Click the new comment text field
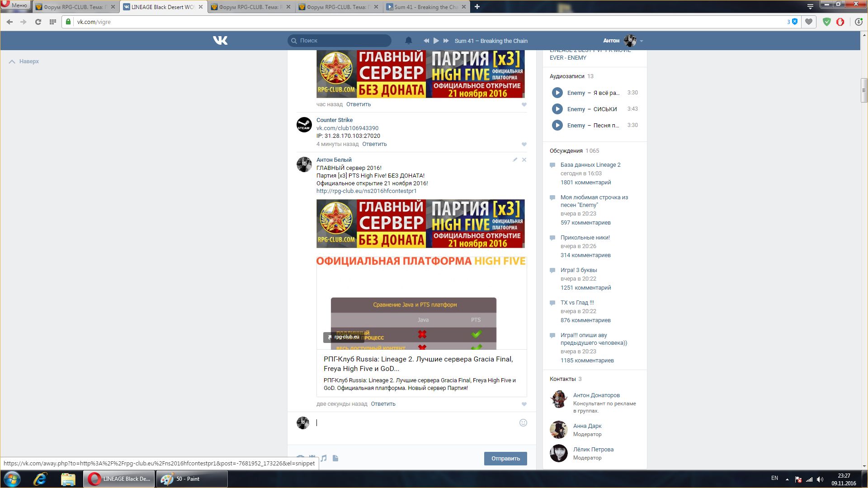Image resolution: width=868 pixels, height=488 pixels. [x=415, y=423]
